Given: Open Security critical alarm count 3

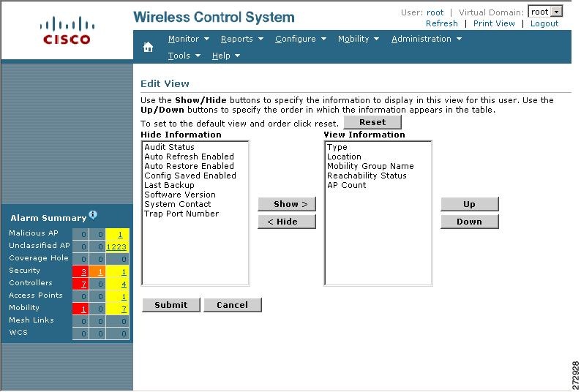Looking at the screenshot, I should click(83, 272).
